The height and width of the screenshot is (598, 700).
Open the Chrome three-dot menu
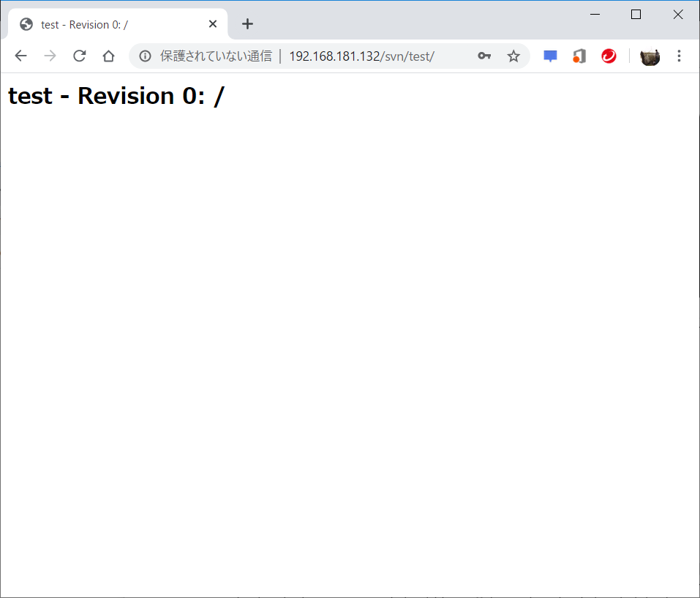pyautogui.click(x=679, y=56)
